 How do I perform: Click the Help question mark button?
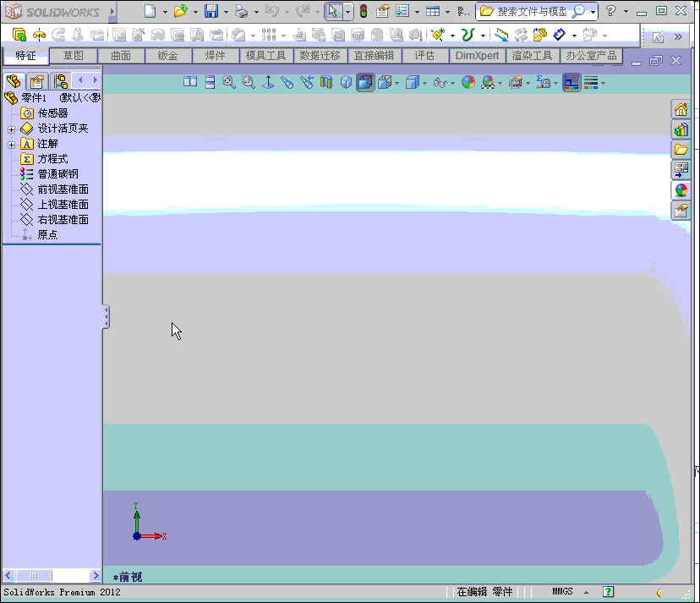point(610,11)
